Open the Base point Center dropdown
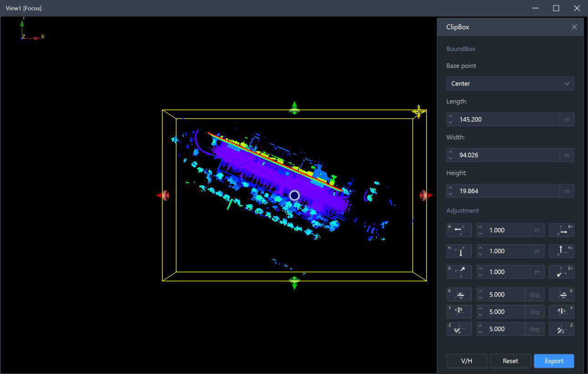 click(510, 83)
